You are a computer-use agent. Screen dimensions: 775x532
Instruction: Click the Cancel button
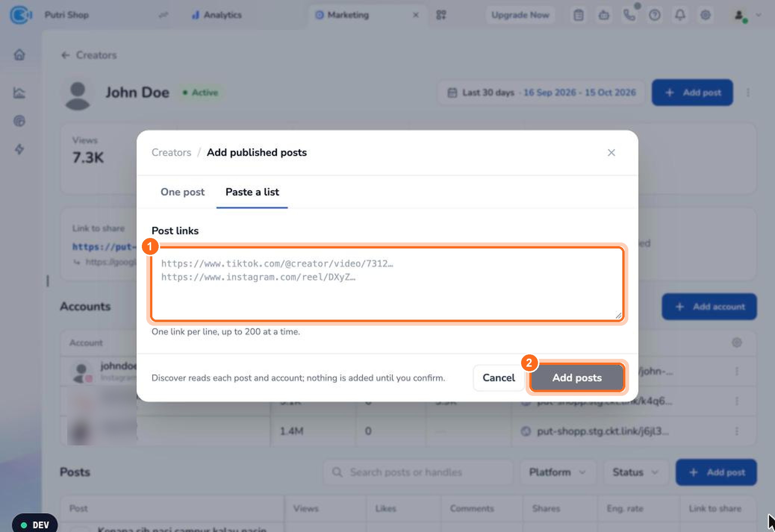tap(498, 378)
